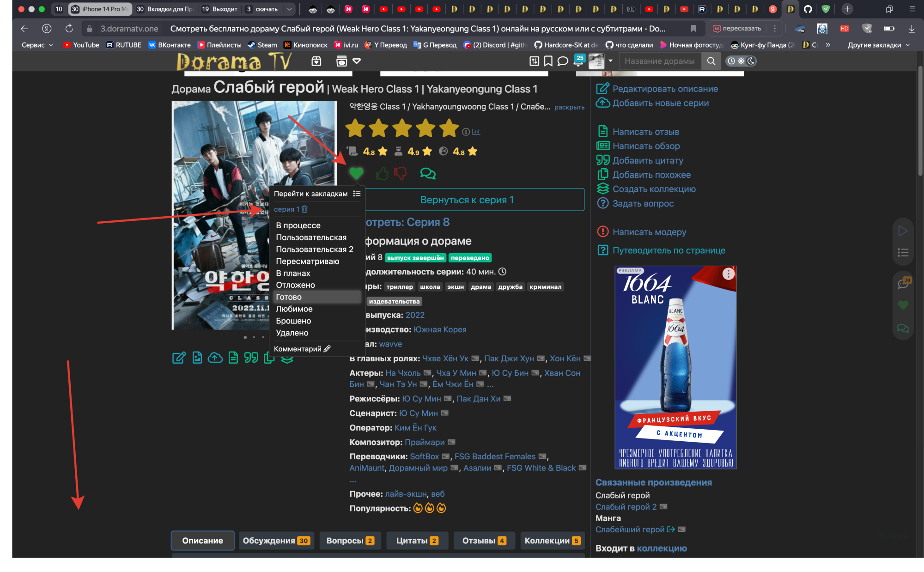Click 'Вернуться к серия 1' button
The height and width of the screenshot is (572, 924).
point(467,200)
